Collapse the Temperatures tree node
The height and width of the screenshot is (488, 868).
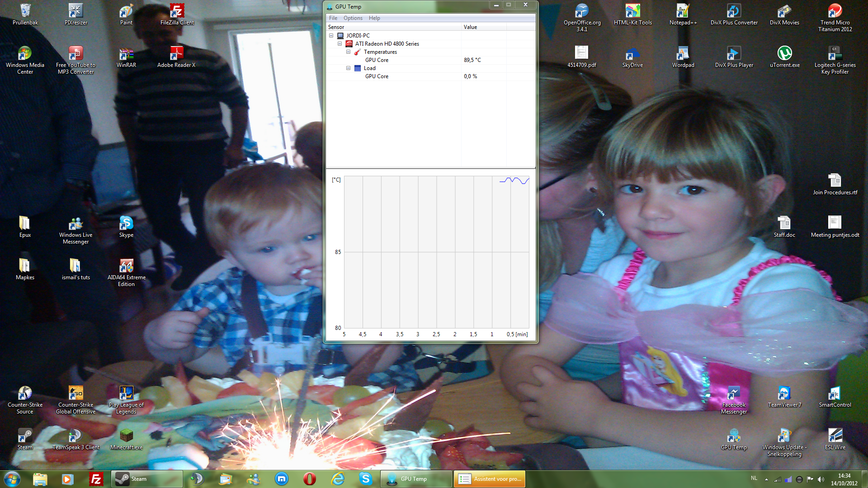pyautogui.click(x=348, y=52)
